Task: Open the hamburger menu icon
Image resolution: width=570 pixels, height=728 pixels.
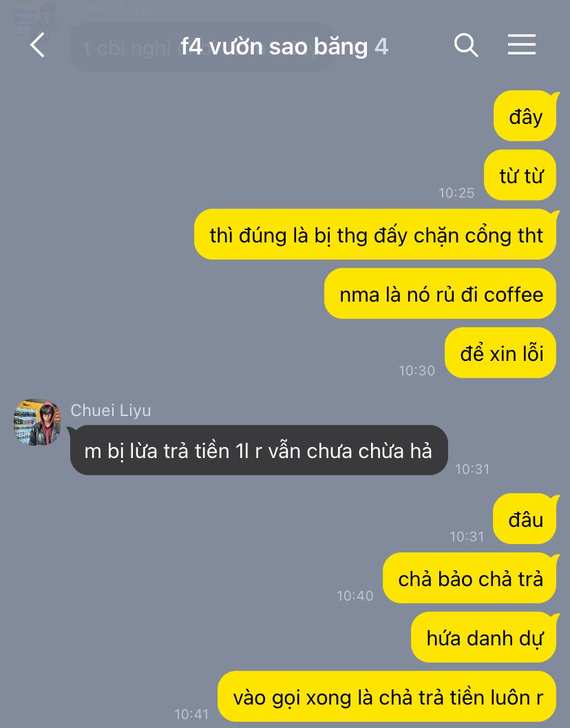Action: tap(522, 45)
